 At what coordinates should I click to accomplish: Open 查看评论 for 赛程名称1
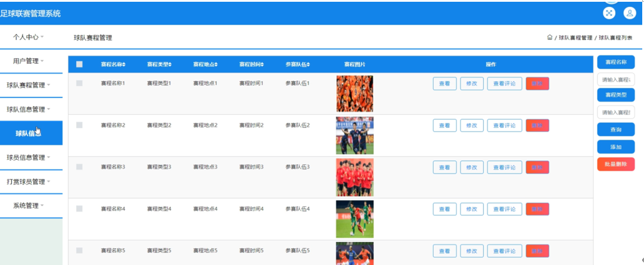tap(505, 84)
